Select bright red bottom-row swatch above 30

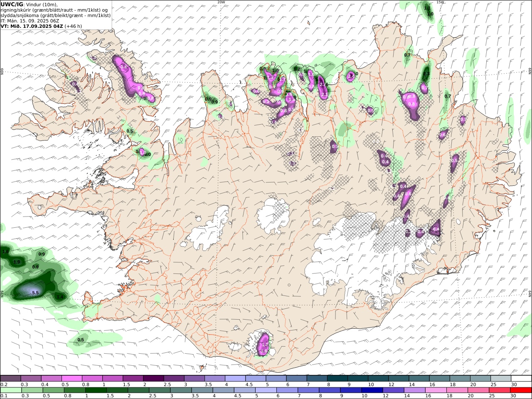click(521, 390)
